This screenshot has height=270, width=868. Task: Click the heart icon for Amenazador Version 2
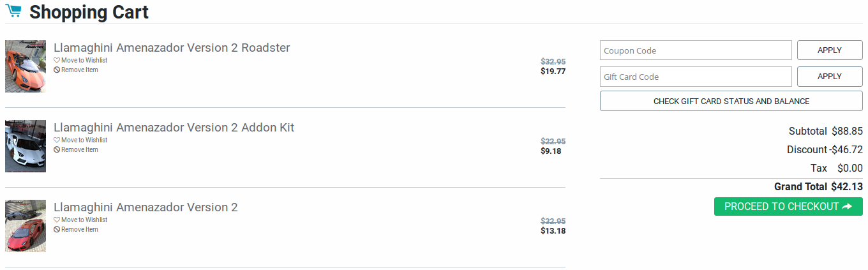(57, 220)
